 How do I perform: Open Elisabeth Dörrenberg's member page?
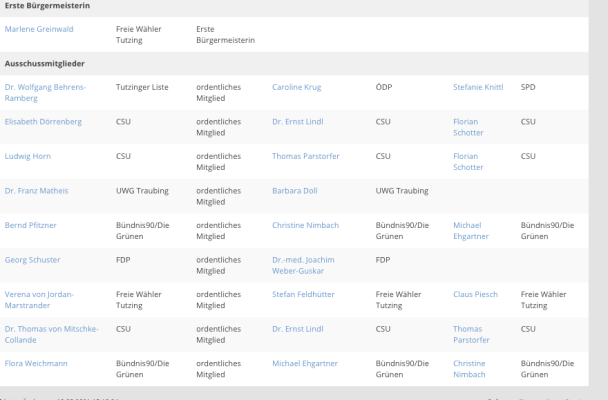[x=43, y=122]
